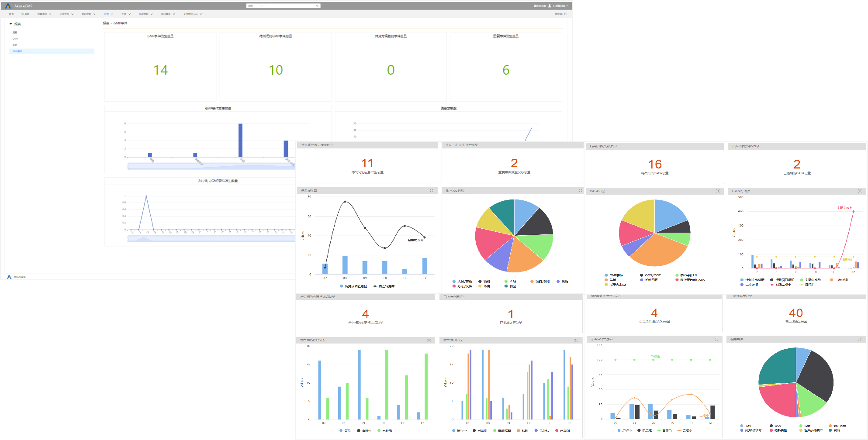Viewport: 868px width, 440px height.
Task: Collapse the 报表 tree in the sidebar
Action: click(10, 24)
